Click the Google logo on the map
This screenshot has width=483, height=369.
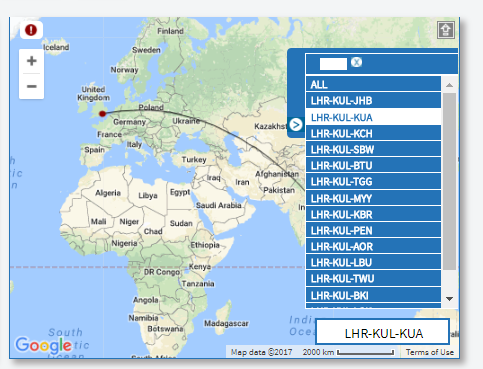point(43,345)
